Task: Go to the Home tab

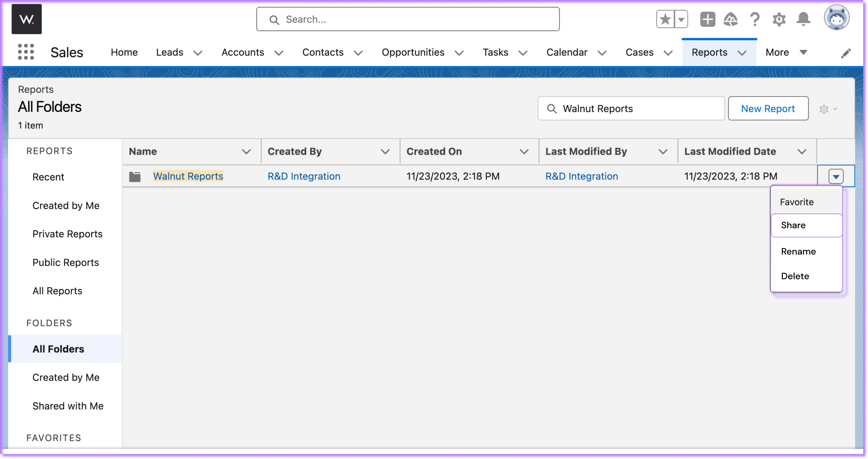Action: pos(124,52)
